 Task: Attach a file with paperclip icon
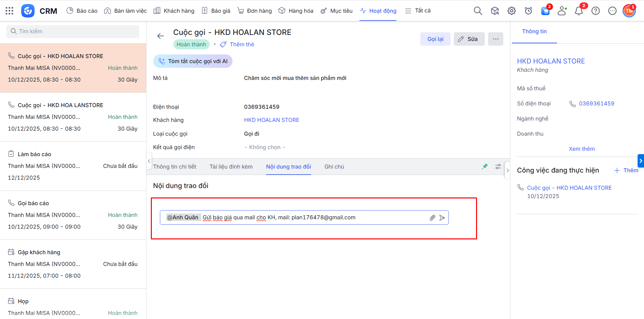[432, 218]
